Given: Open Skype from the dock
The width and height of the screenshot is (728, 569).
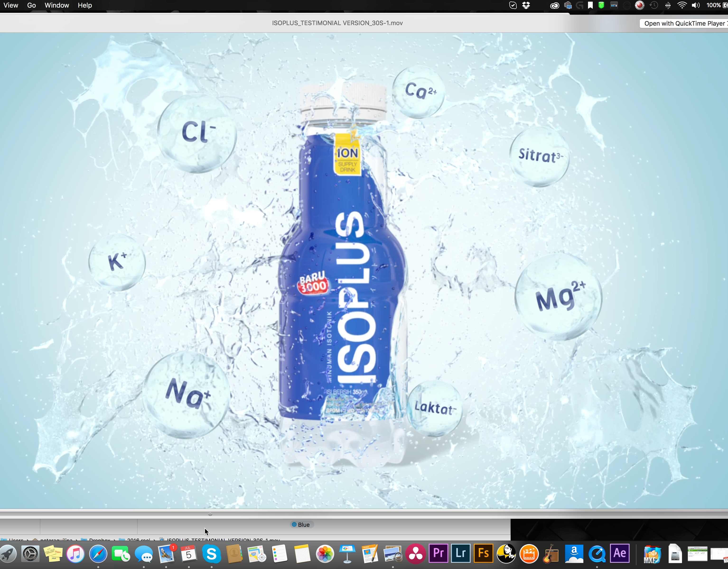Looking at the screenshot, I should [x=211, y=554].
